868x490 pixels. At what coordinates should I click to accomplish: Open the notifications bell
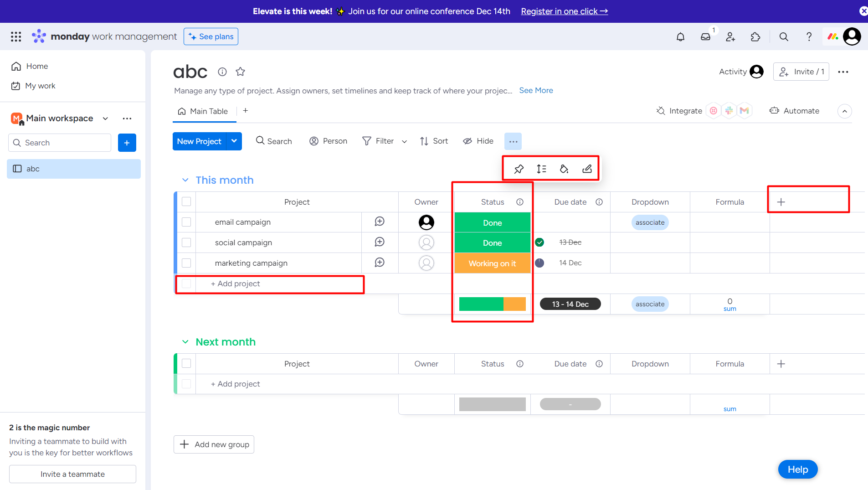[x=681, y=36]
